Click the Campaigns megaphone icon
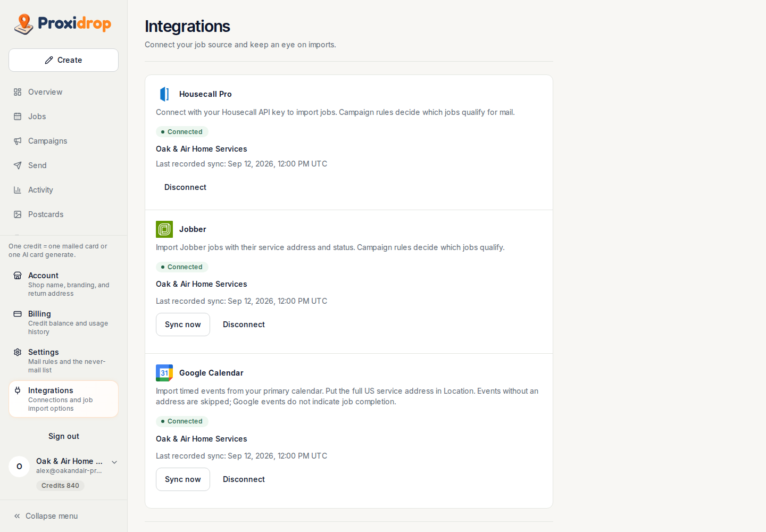This screenshot has width=766, height=532. coord(18,141)
